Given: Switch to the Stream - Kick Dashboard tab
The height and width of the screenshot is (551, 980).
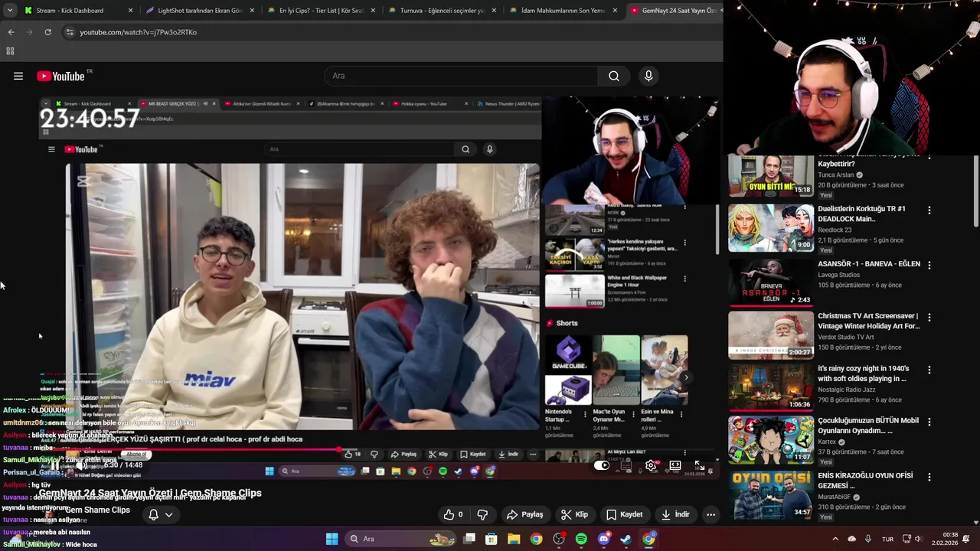Looking at the screenshot, I should 79,11.
